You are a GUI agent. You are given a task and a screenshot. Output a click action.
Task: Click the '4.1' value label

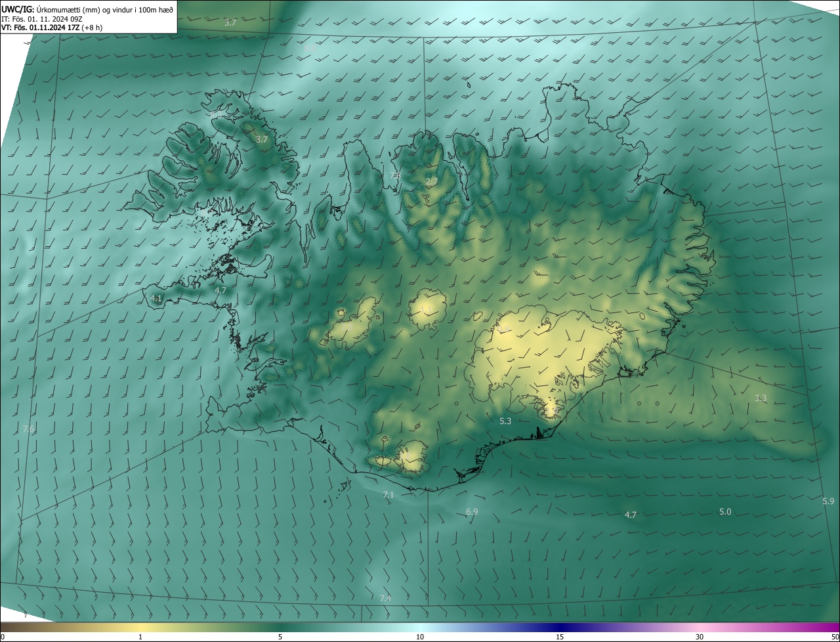156,298
